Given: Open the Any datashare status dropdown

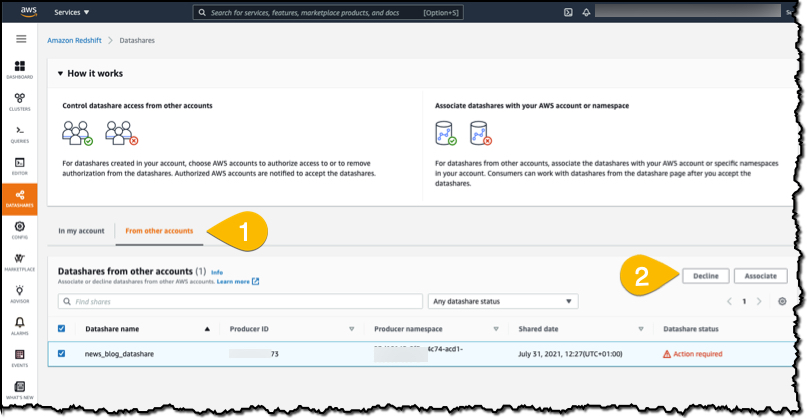Looking at the screenshot, I should coord(503,301).
